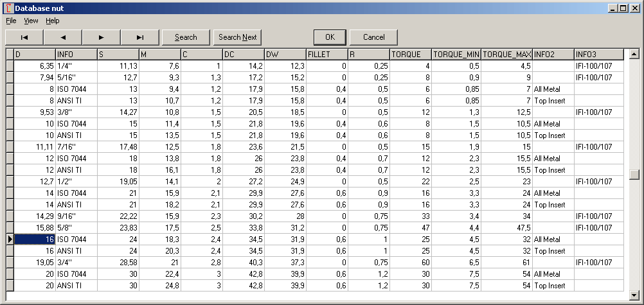
Task: Open the Help menu
Action: [x=52, y=21]
